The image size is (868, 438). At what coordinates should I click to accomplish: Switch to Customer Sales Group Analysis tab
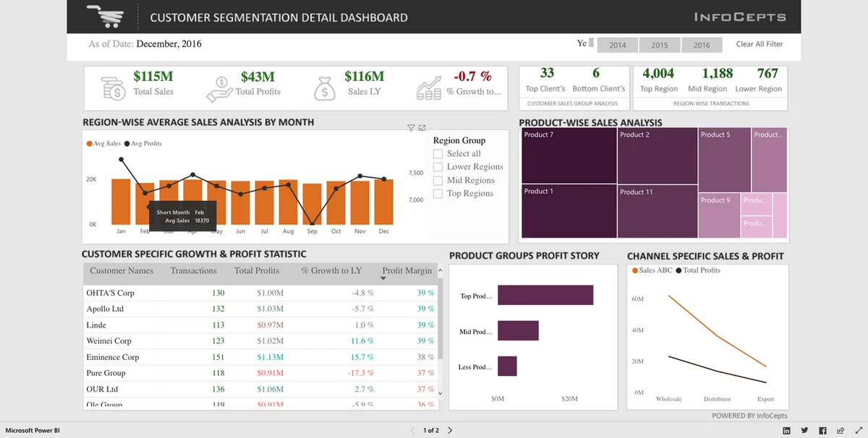coord(574,103)
